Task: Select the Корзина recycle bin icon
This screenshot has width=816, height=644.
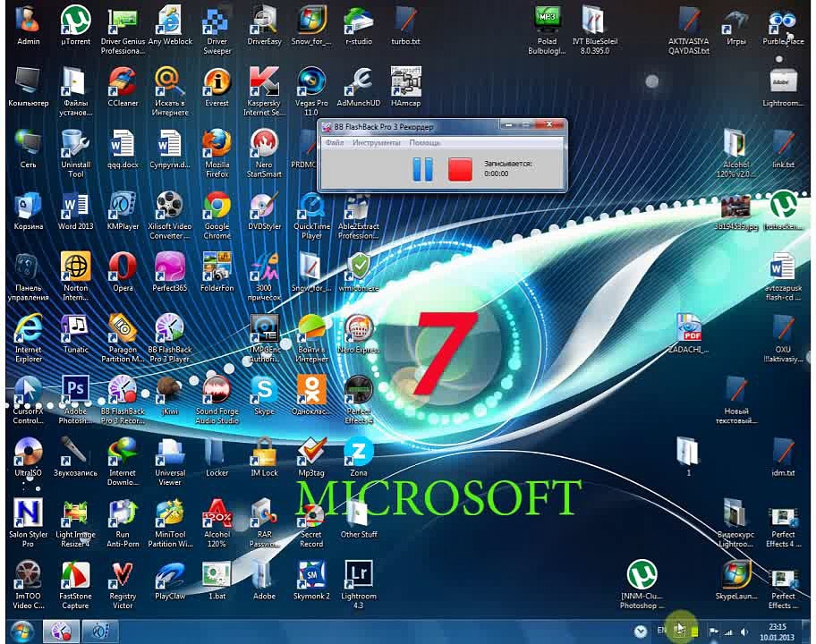Action: [28, 211]
